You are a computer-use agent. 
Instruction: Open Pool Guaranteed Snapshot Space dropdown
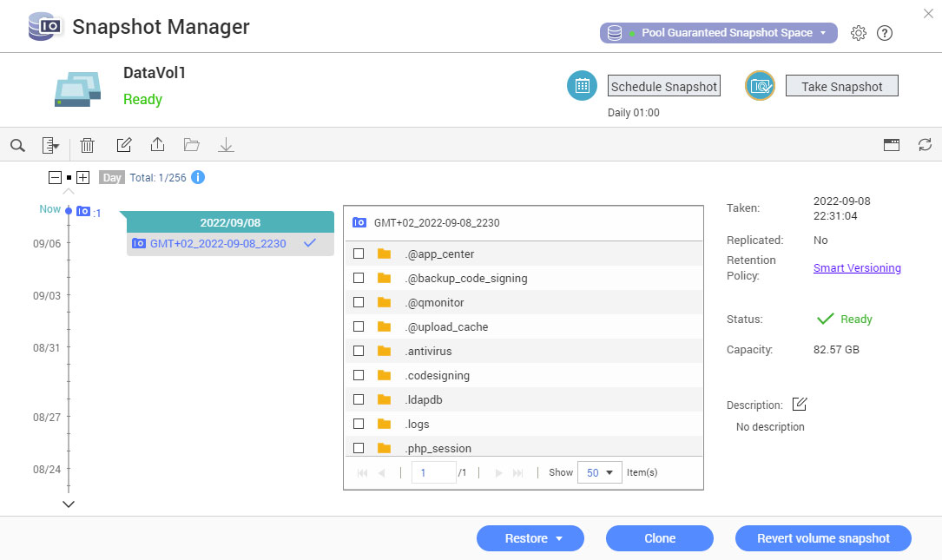coord(718,33)
